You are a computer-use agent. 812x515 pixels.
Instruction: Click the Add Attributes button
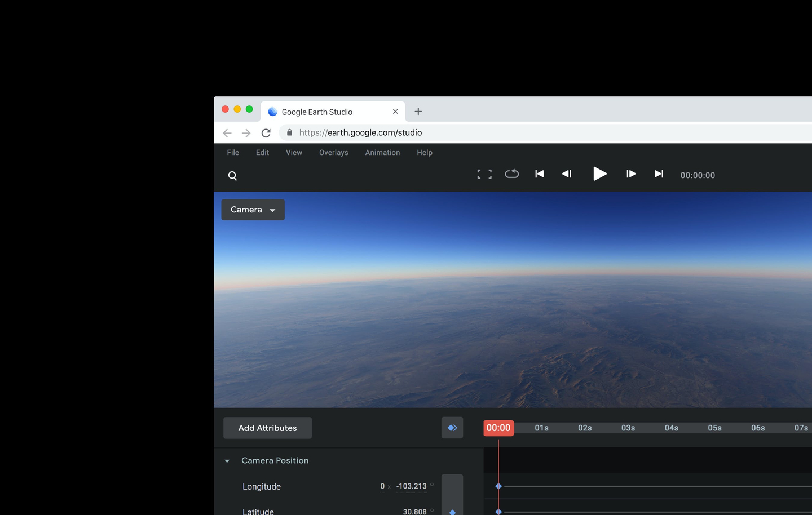pos(267,428)
